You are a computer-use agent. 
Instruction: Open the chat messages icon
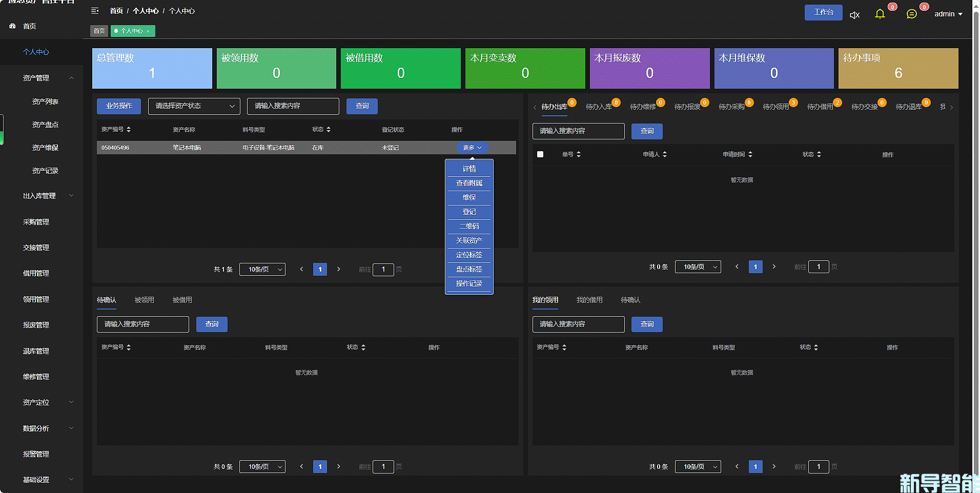911,14
